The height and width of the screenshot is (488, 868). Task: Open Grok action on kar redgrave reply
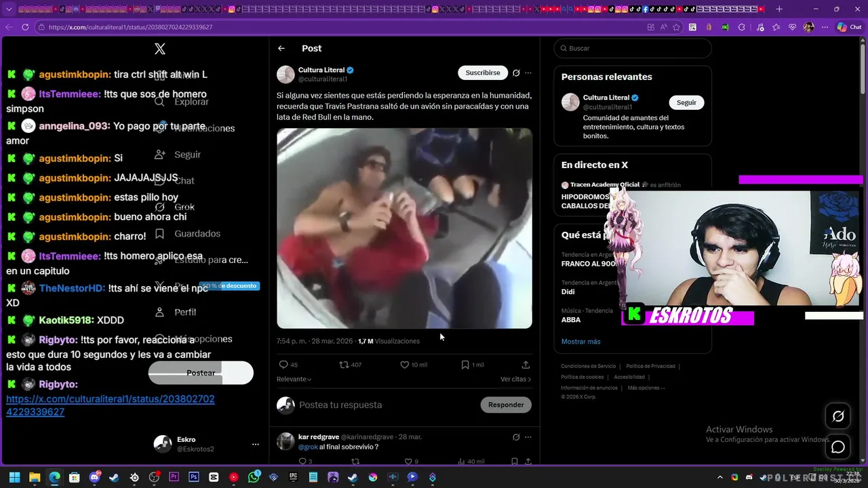pyautogui.click(x=516, y=437)
